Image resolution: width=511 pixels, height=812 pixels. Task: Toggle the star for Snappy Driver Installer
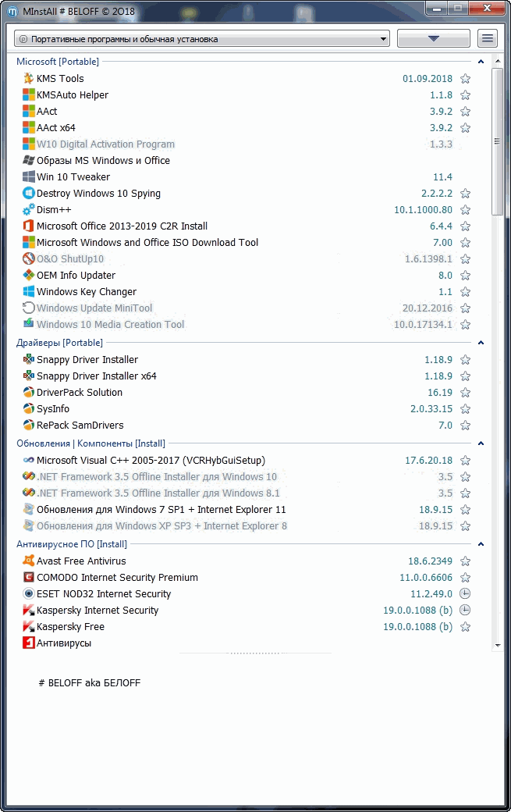(x=465, y=360)
